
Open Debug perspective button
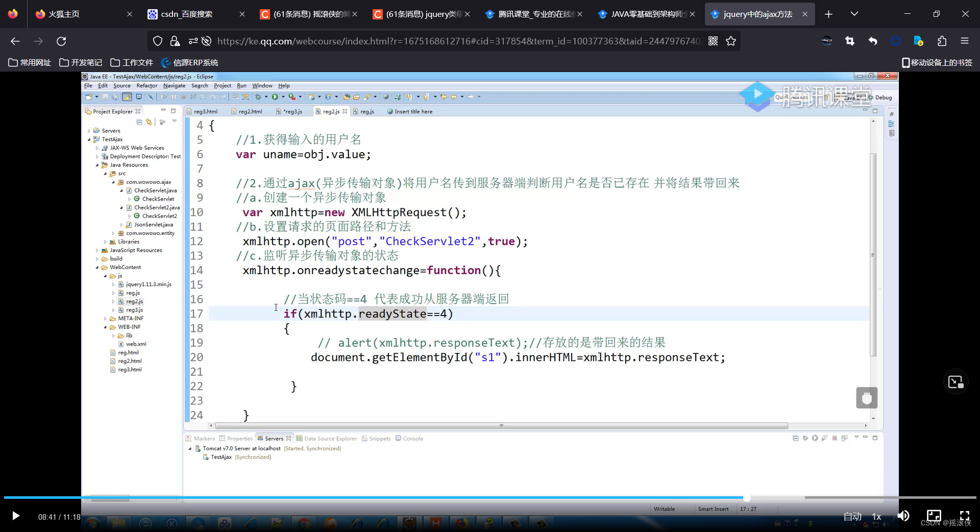click(879, 98)
